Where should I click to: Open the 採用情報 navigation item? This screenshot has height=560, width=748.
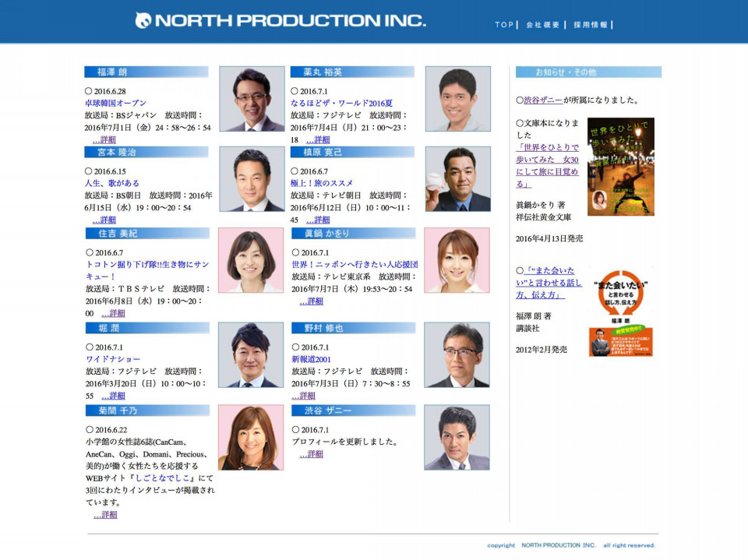point(591,25)
